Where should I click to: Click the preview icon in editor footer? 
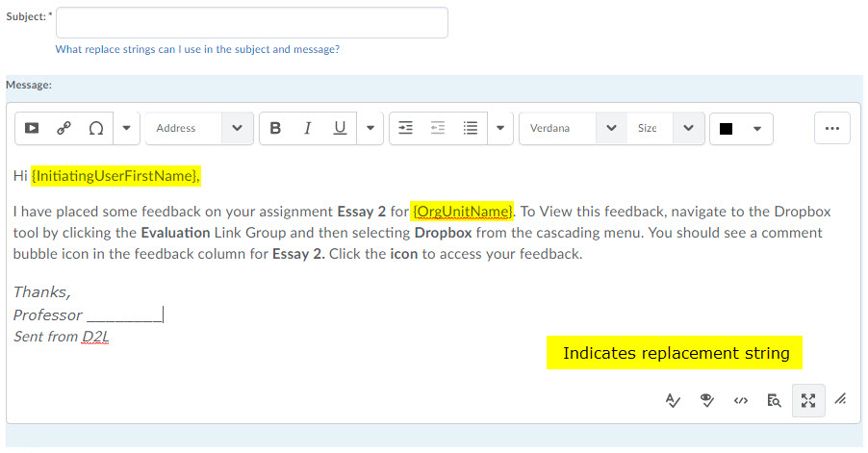click(774, 400)
